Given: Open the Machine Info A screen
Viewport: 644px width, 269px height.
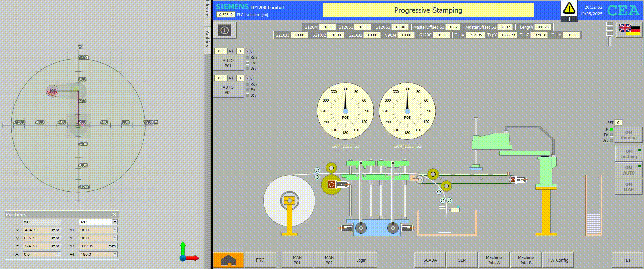Looking at the screenshot, I should (x=494, y=260).
